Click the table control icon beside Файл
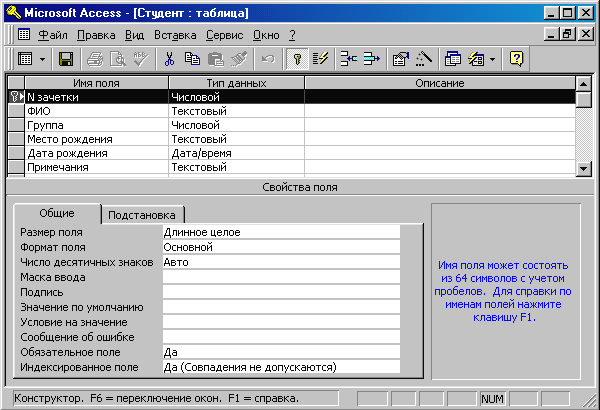Viewport: 600px width, 410px height. pyautogui.click(x=24, y=34)
